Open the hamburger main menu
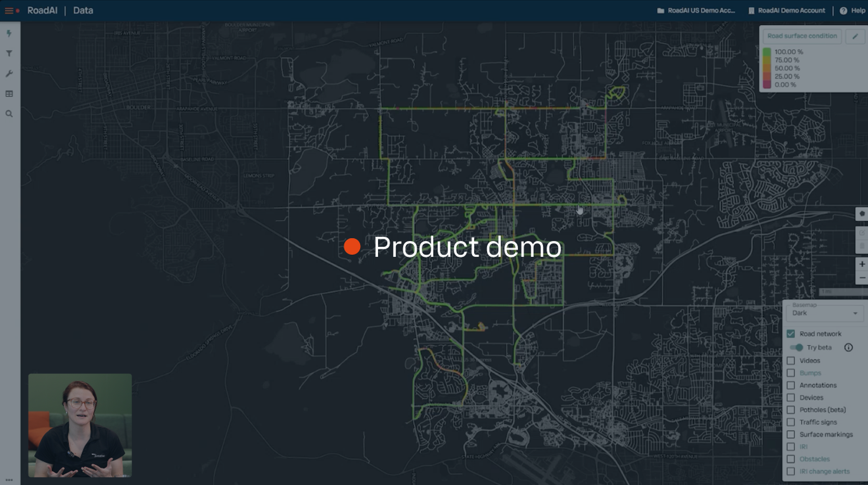 (x=9, y=11)
